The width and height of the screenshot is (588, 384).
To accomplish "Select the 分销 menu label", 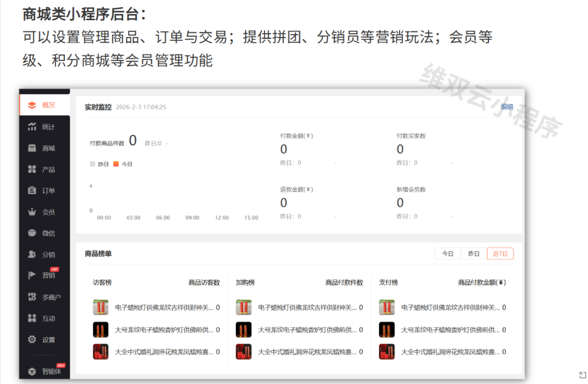I will (x=48, y=255).
